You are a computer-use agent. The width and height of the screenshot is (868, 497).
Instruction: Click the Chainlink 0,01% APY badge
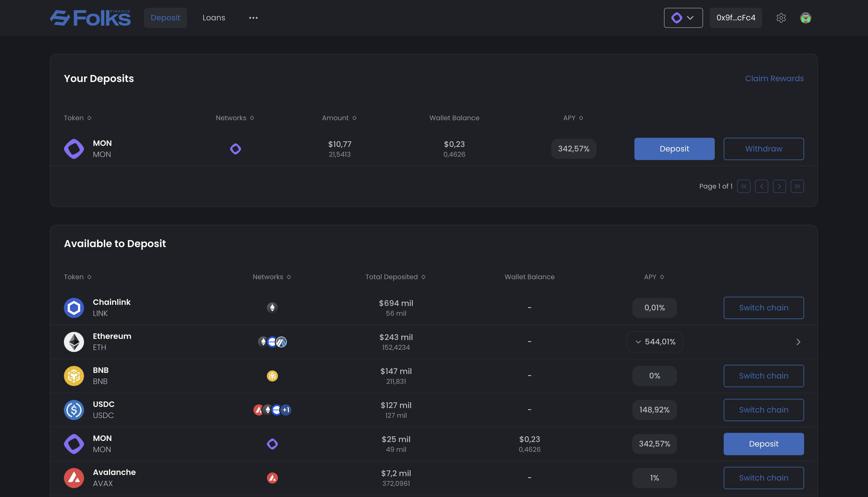click(x=654, y=308)
